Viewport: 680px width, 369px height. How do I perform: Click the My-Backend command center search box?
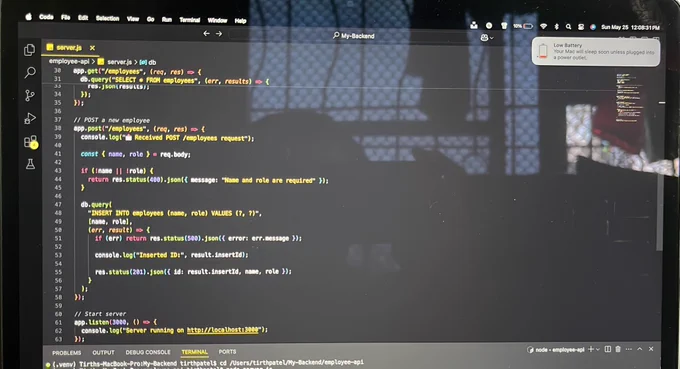pos(353,36)
